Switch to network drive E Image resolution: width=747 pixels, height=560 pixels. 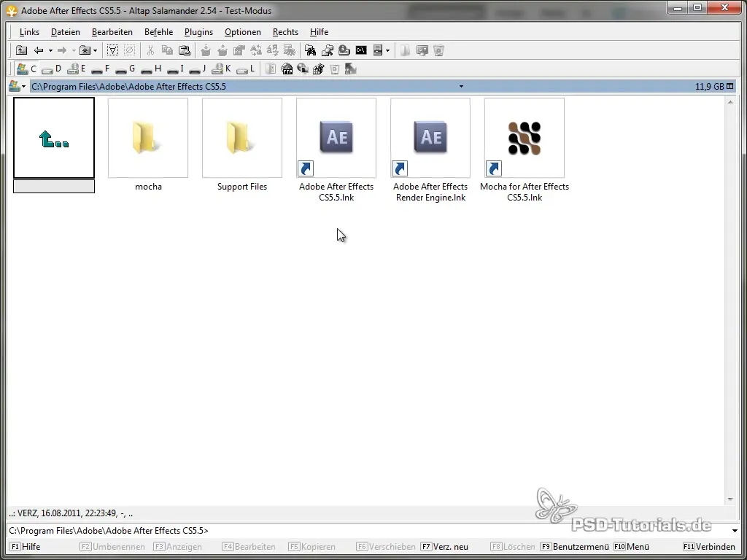point(76,69)
